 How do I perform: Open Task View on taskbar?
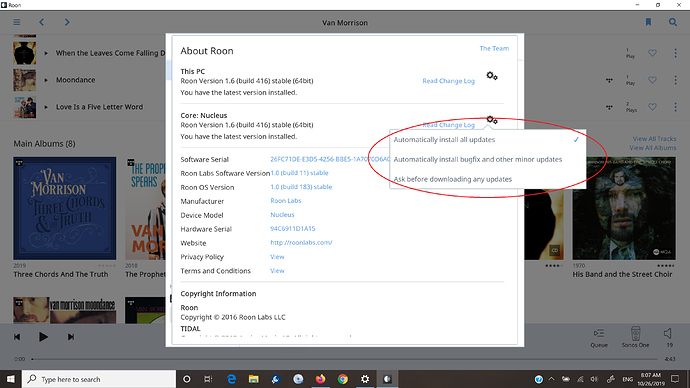tap(208, 379)
